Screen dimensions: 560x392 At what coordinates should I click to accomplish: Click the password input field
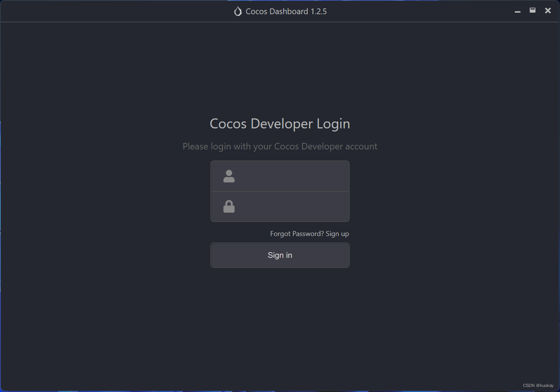(x=280, y=207)
